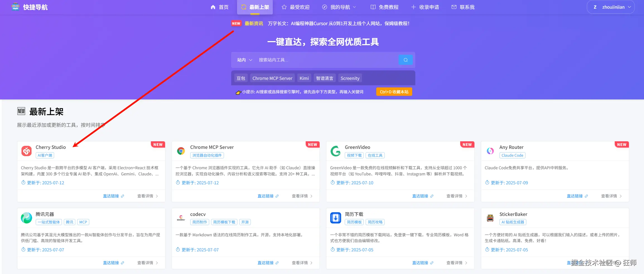Expand the 站内 search scope dropdown

tap(245, 60)
